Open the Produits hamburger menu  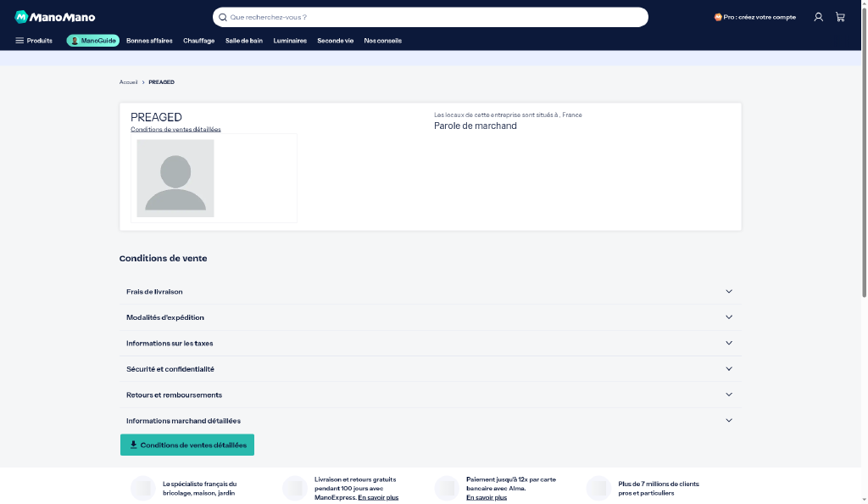point(34,41)
